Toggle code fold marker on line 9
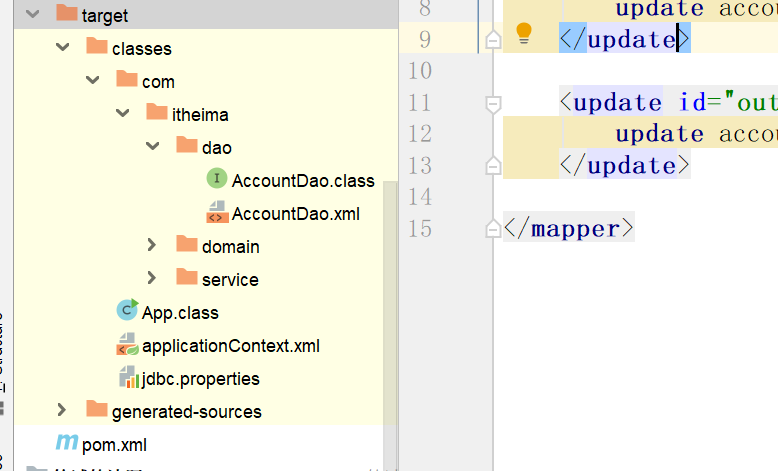 click(491, 39)
